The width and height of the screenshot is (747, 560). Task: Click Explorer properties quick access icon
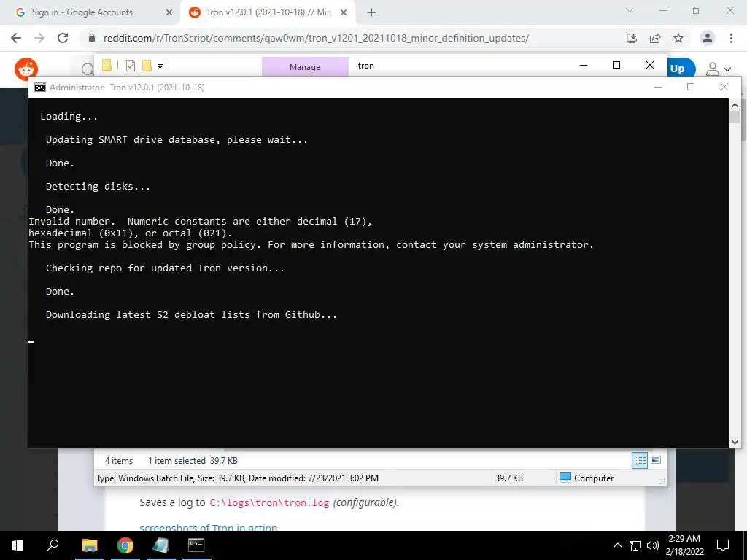pyautogui.click(x=130, y=66)
